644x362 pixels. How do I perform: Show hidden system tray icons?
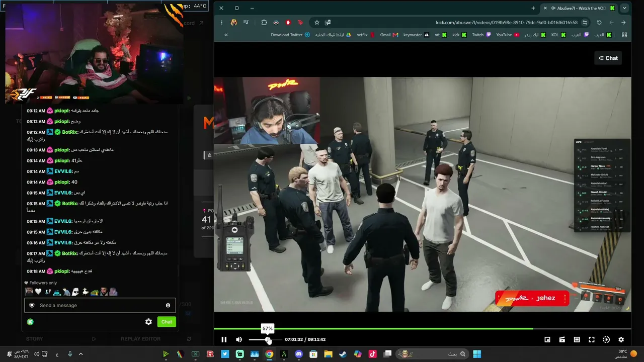[x=81, y=354]
